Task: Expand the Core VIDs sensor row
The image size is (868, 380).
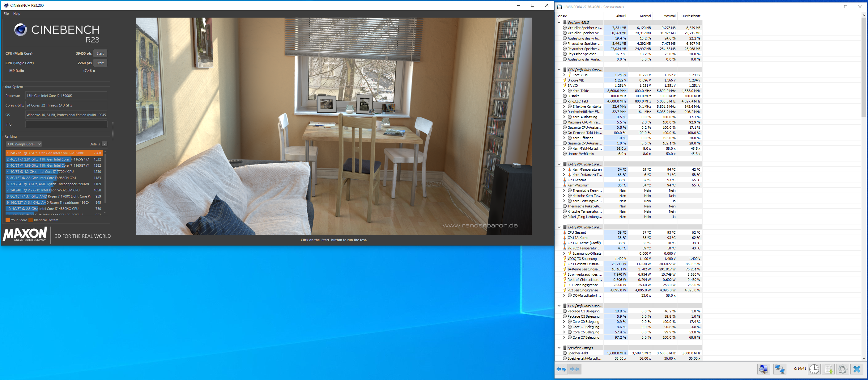Action: click(564, 75)
